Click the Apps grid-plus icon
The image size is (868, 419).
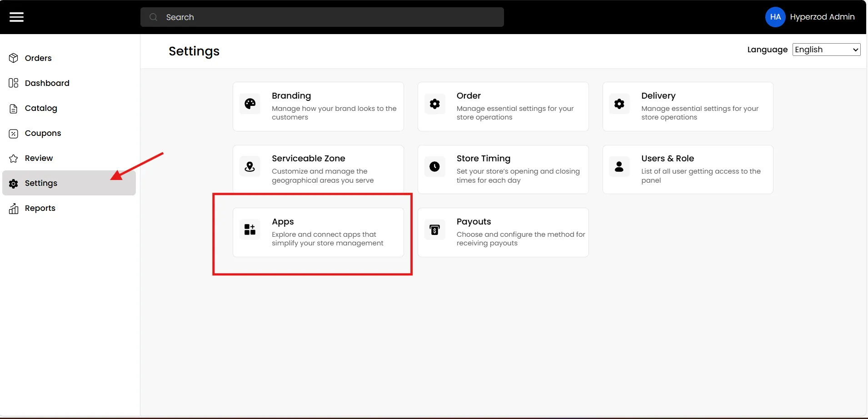[250, 229]
